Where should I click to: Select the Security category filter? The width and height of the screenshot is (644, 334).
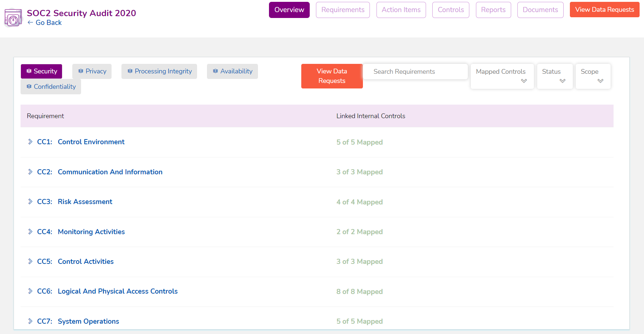pos(41,71)
